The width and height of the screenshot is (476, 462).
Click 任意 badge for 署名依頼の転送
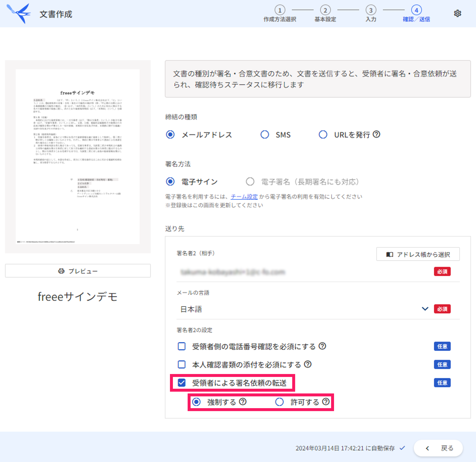point(442,383)
